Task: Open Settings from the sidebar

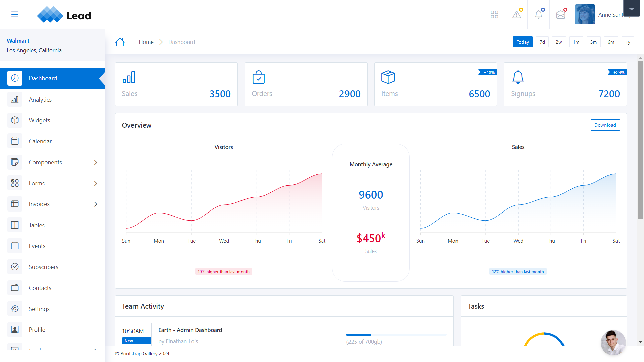Action: [39, 309]
